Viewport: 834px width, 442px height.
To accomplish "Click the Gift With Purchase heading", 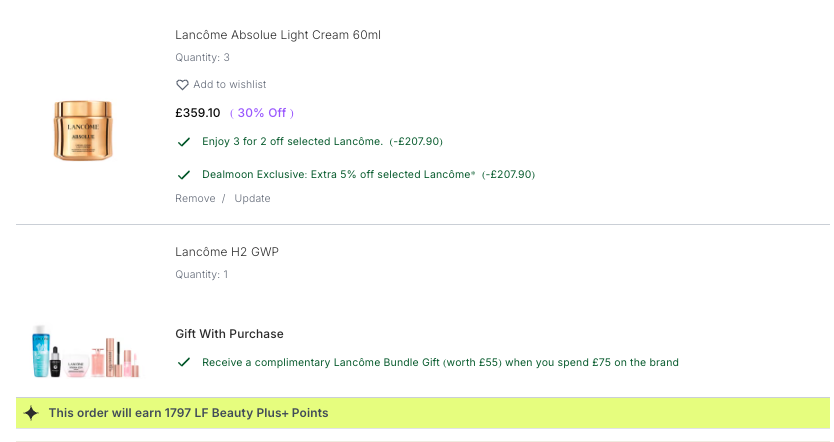I will pyautogui.click(x=229, y=334).
